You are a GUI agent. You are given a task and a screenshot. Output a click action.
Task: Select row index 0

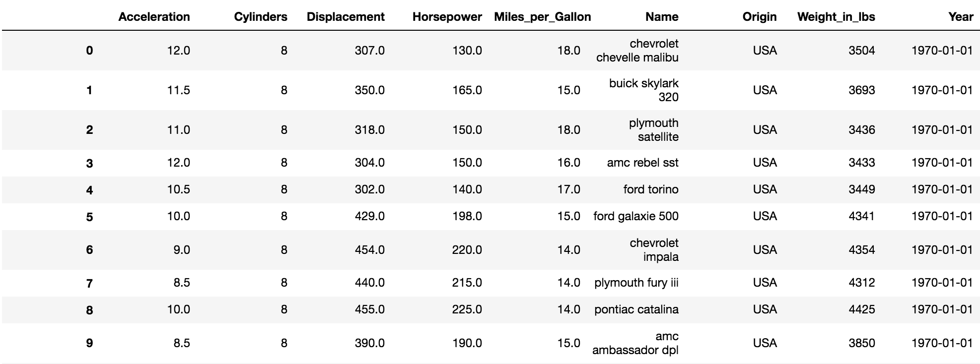click(x=89, y=51)
